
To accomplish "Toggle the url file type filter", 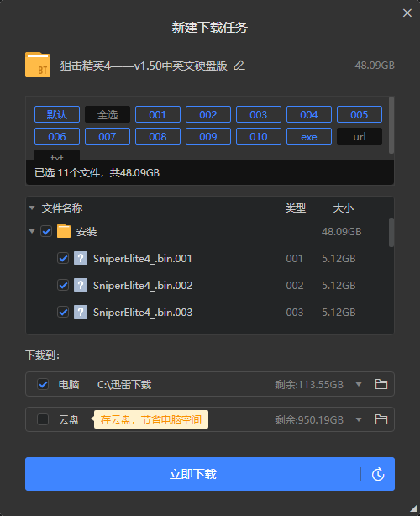I will pos(360,136).
